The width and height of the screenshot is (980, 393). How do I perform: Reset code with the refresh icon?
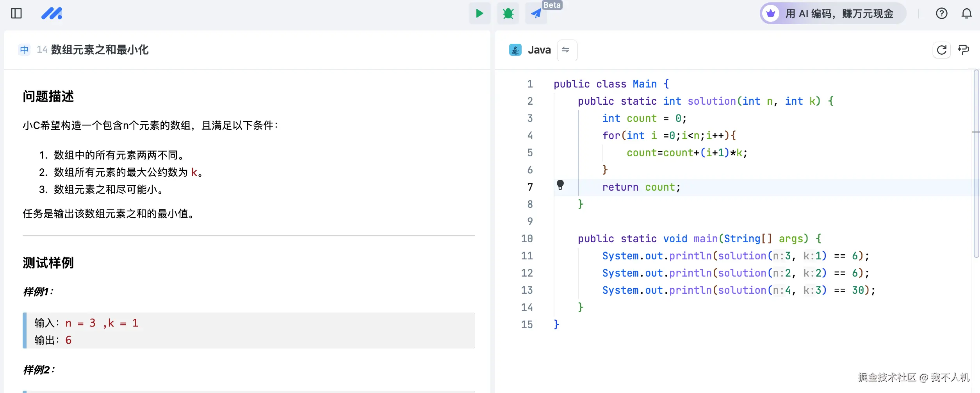pyautogui.click(x=941, y=50)
